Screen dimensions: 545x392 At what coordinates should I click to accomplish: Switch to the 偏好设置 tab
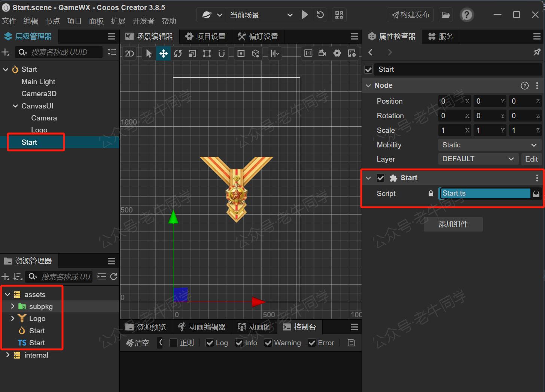click(258, 36)
